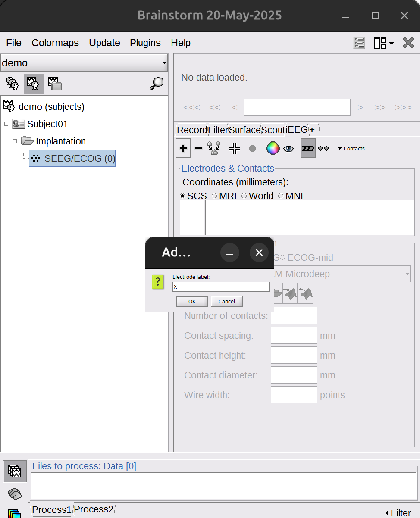Select the SCS coordinates radio button
This screenshot has height=518, width=420.
(194, 196)
